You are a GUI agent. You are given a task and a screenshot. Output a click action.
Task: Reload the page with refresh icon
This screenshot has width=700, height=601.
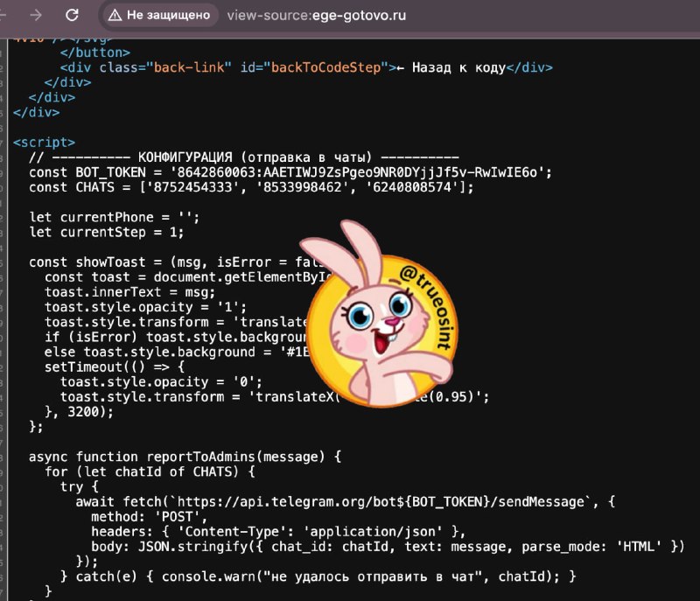coord(72,15)
